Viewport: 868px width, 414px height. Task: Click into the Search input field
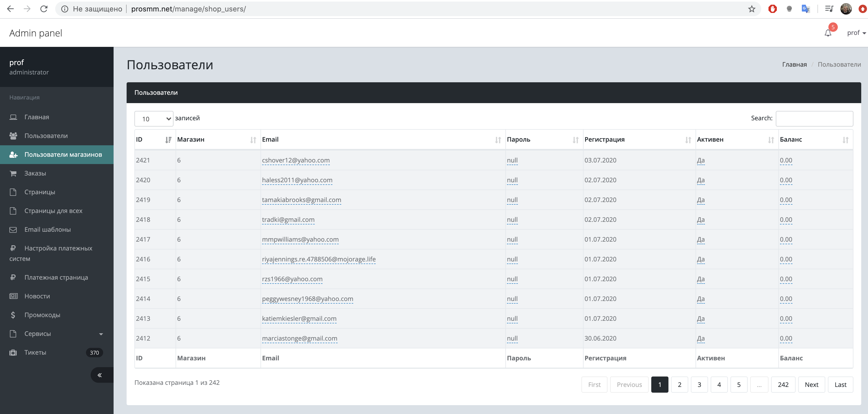coord(814,118)
